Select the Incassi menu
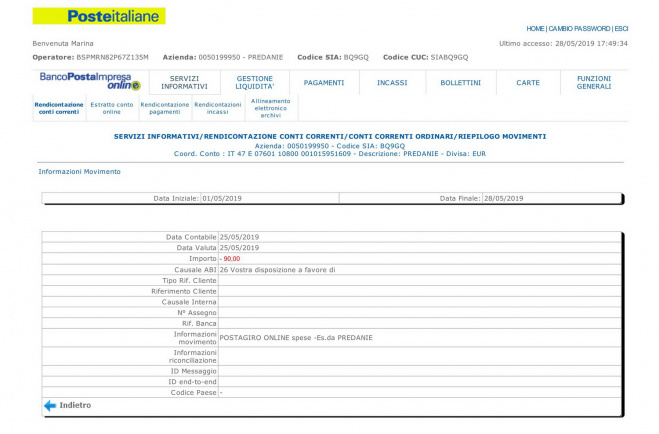Screen dimensions: 659x434 (392, 82)
